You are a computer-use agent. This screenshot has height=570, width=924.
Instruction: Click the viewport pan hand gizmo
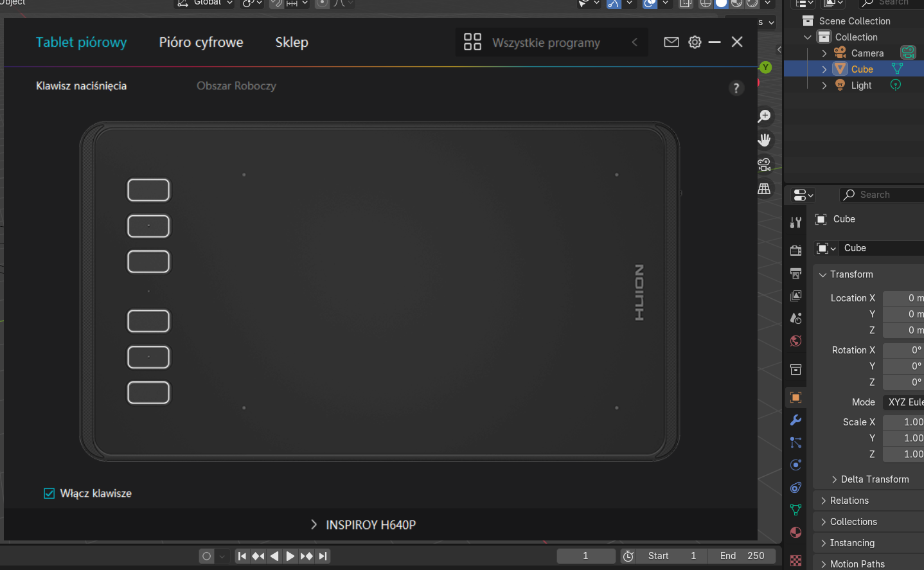tap(764, 140)
